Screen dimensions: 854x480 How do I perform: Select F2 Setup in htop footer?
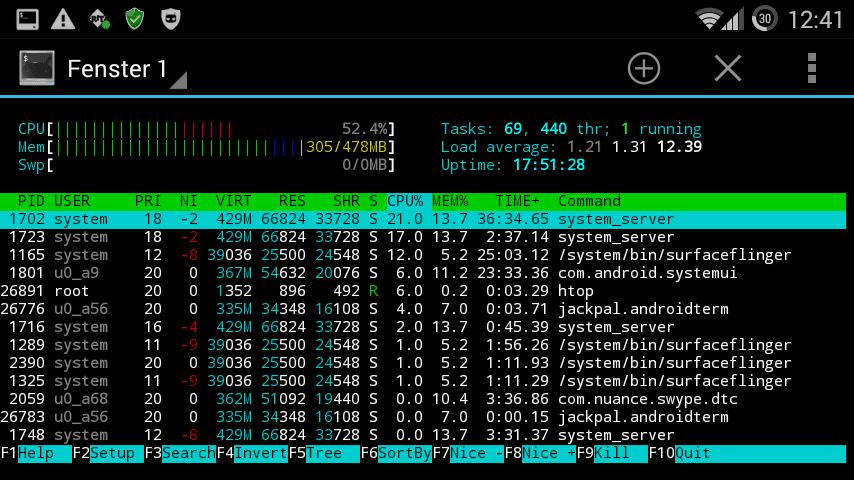coord(108,453)
